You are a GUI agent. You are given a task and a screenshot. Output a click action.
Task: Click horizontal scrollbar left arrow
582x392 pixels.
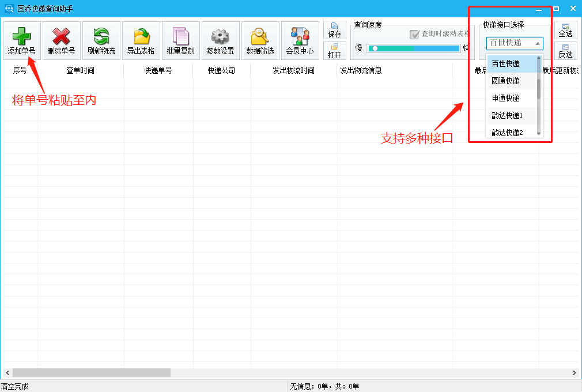coord(7,372)
